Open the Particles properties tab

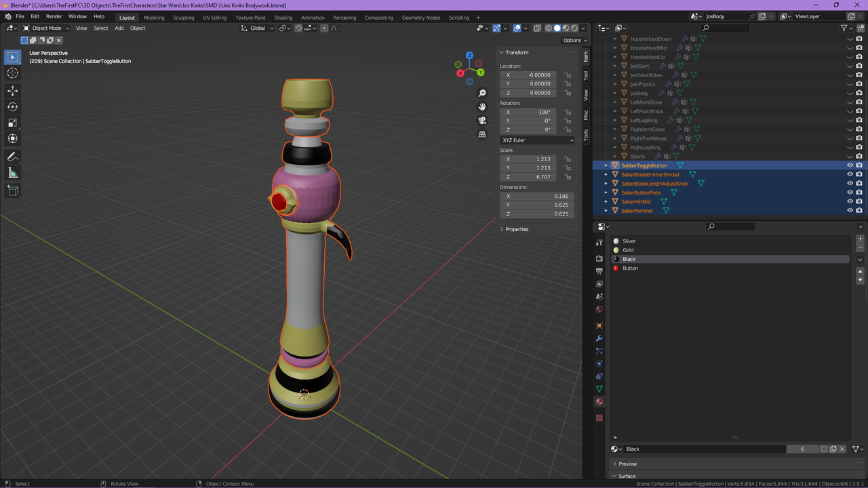point(599,351)
